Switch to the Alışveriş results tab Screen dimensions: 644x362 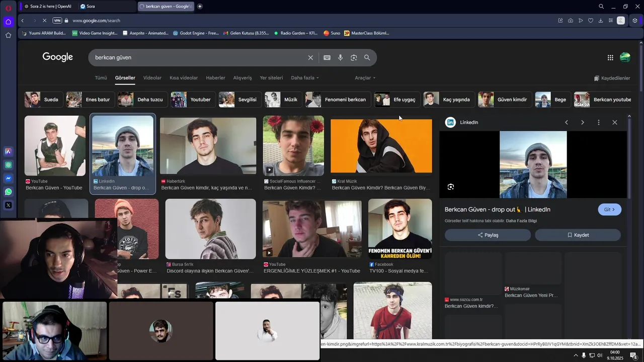(243, 78)
